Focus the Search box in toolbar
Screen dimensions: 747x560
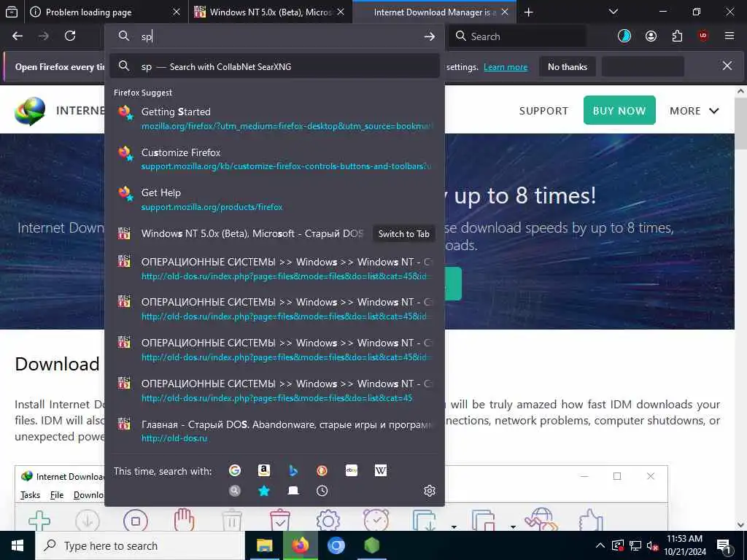[x=517, y=36]
